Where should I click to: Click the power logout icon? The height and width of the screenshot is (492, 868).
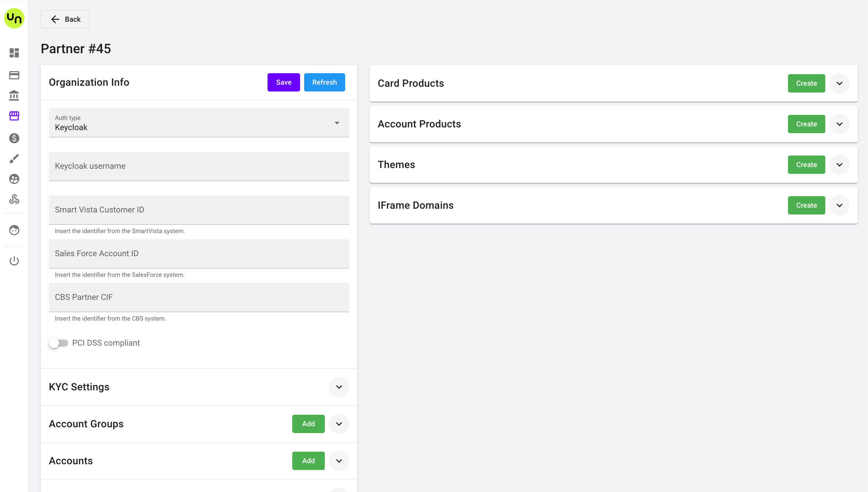pos(14,261)
